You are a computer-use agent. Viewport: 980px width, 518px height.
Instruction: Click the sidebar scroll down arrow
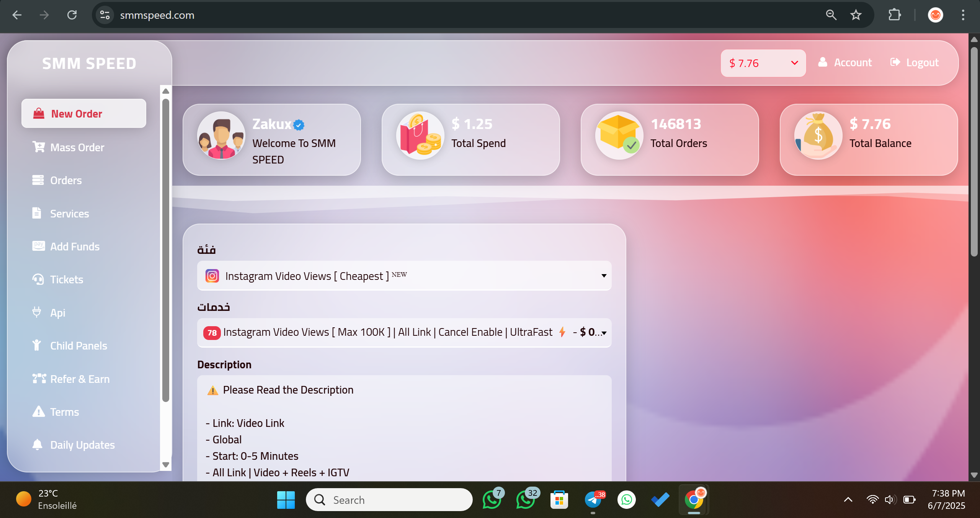pyautogui.click(x=166, y=465)
